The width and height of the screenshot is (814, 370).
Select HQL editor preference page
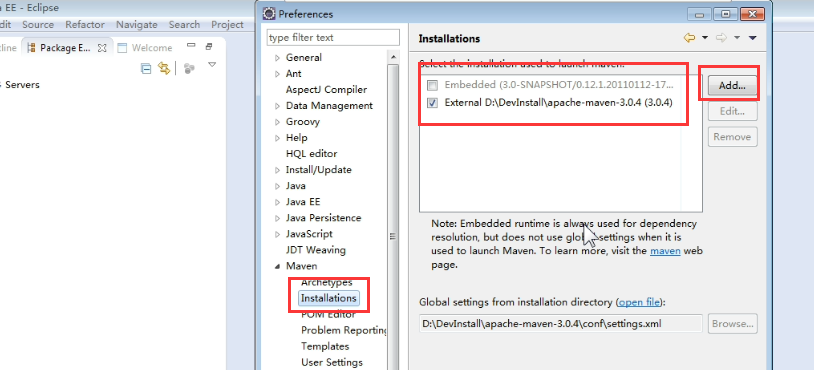[311, 154]
